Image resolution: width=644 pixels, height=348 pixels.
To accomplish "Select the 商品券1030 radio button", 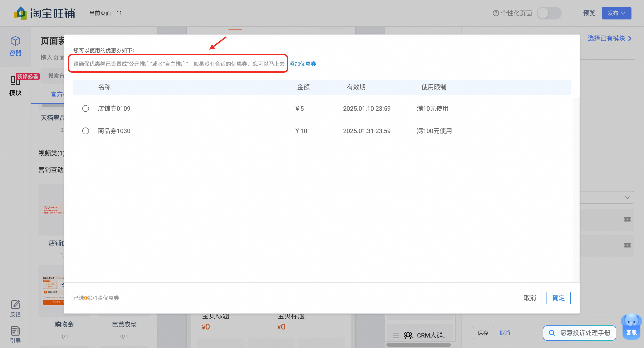I will tap(85, 131).
